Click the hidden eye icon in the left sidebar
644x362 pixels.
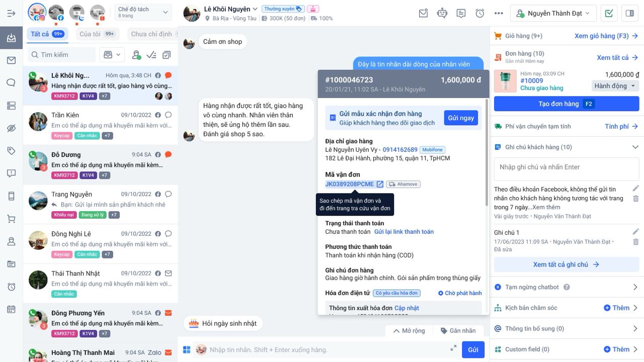[11, 128]
